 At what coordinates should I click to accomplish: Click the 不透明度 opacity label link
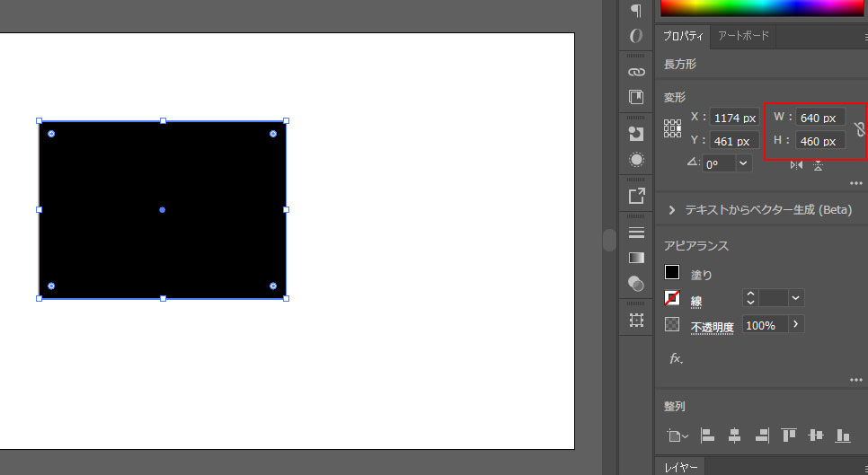712,328
